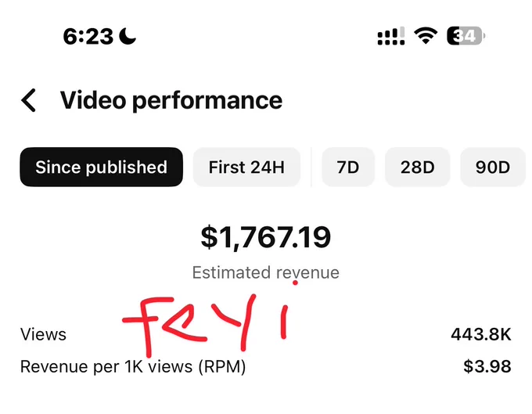Tap the red dot under revenue label
The width and height of the screenshot is (532, 414).
pos(295,283)
